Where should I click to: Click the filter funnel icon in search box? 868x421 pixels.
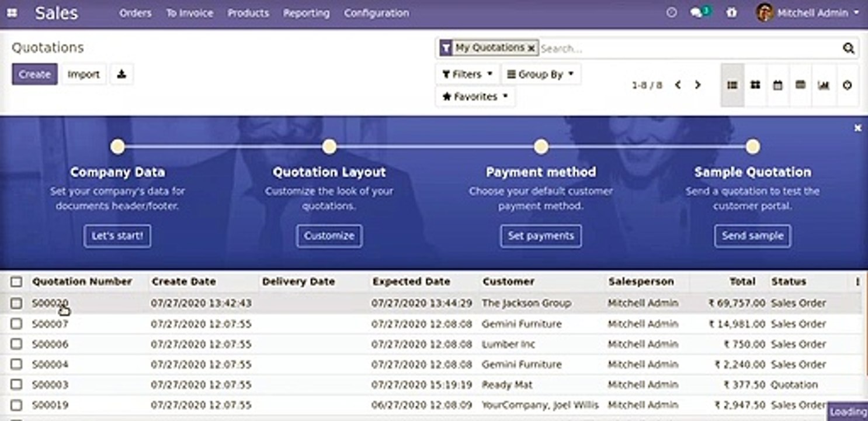(446, 48)
